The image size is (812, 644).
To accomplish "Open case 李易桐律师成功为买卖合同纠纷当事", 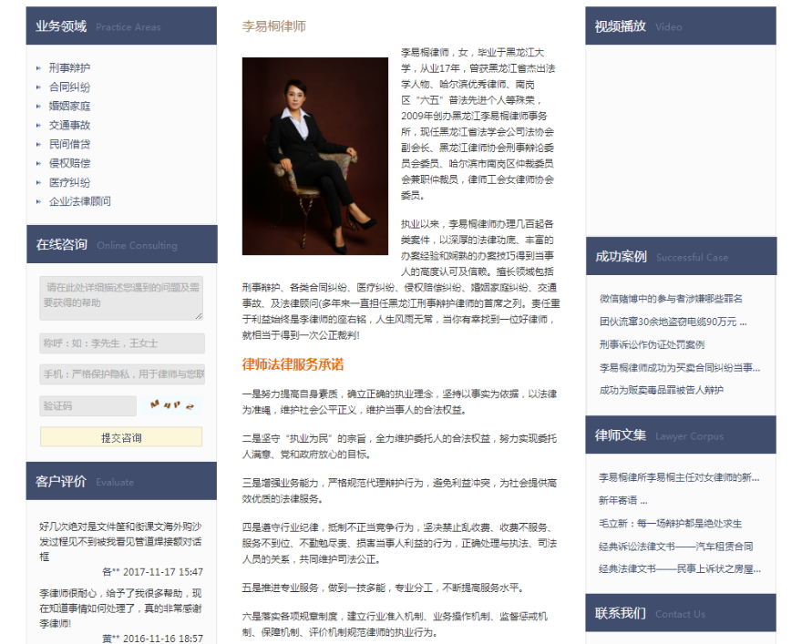I will tap(680, 368).
